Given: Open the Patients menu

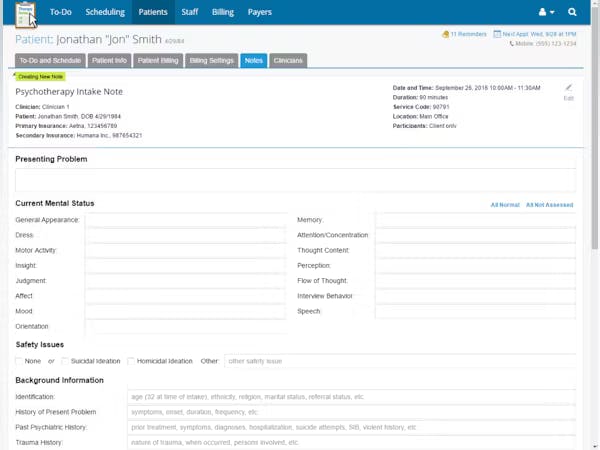Looking at the screenshot, I should (153, 12).
